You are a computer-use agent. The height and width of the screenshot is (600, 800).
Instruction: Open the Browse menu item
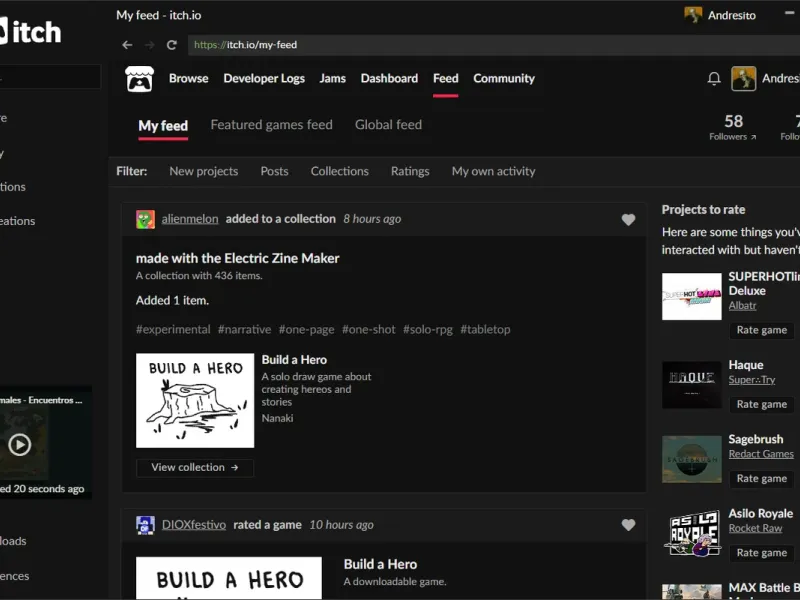pos(189,79)
